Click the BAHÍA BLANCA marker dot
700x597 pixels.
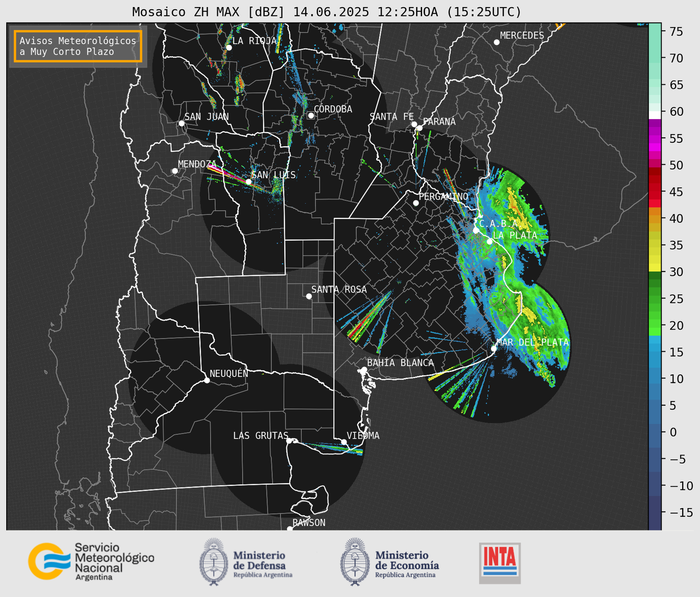(x=364, y=369)
